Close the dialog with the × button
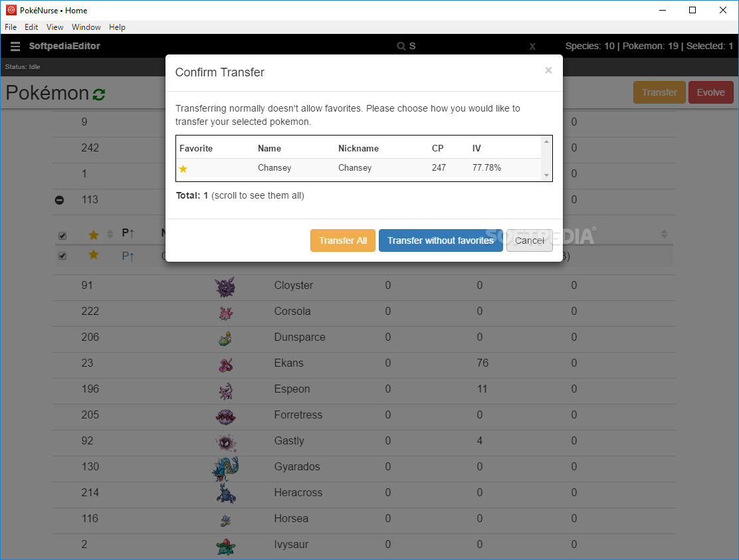The width and height of the screenshot is (739, 560). 548,70
